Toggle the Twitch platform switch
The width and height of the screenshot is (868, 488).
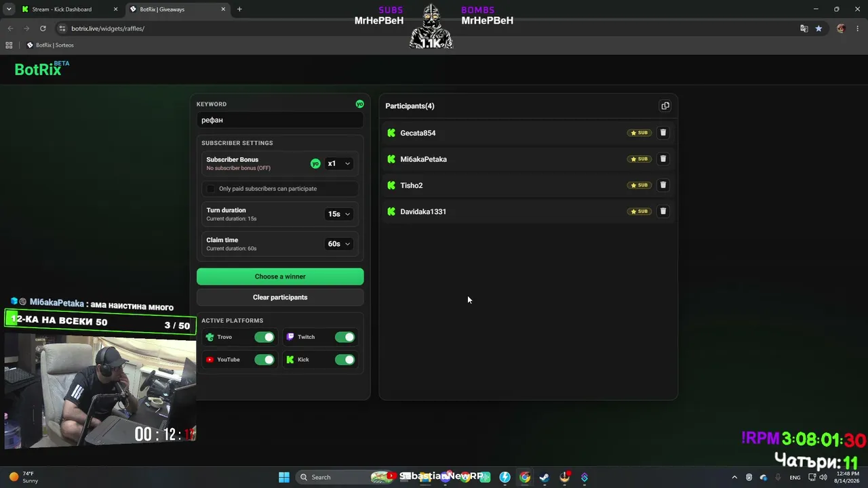pos(344,337)
